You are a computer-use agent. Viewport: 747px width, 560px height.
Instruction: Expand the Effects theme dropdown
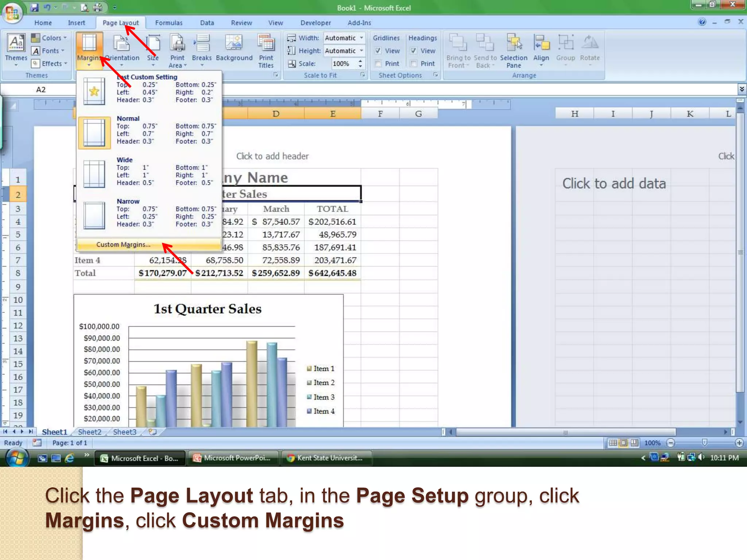tap(50, 63)
